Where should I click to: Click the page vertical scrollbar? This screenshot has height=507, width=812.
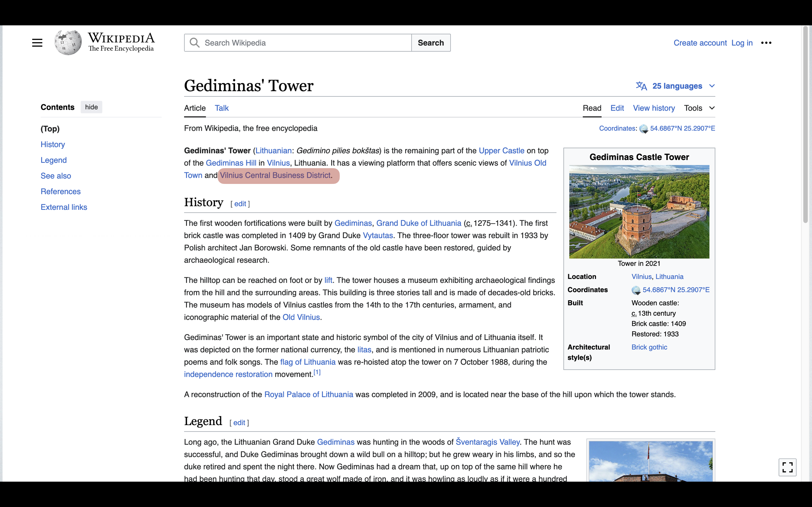805,124
